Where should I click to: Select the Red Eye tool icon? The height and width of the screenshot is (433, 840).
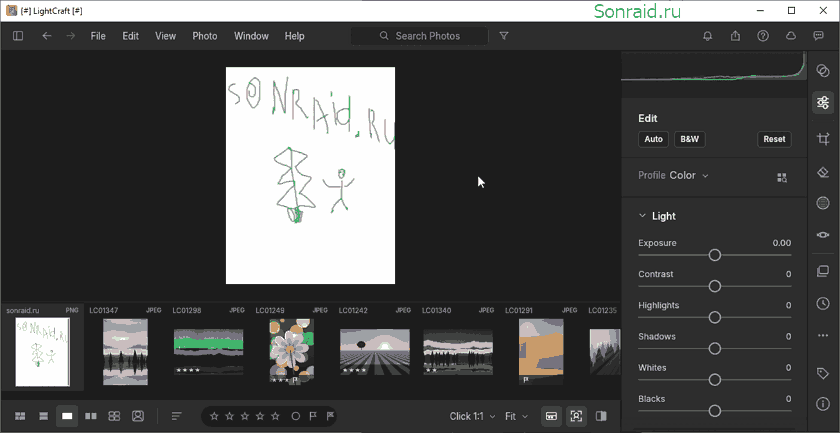823,235
